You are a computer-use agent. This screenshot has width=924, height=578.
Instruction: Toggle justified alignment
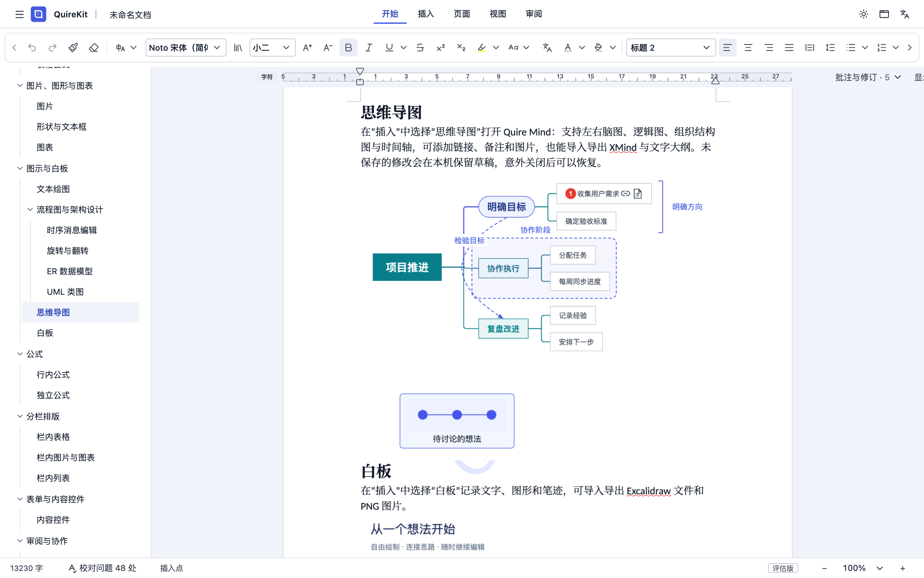(x=789, y=48)
